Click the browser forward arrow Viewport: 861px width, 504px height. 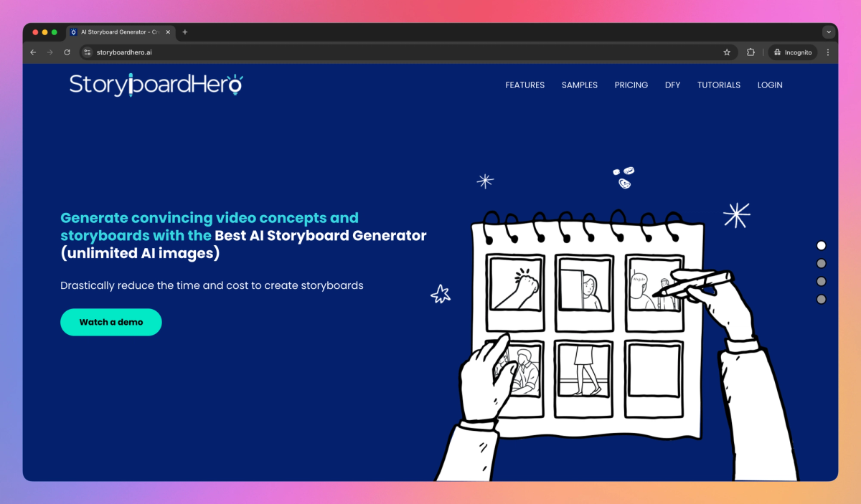coord(50,52)
